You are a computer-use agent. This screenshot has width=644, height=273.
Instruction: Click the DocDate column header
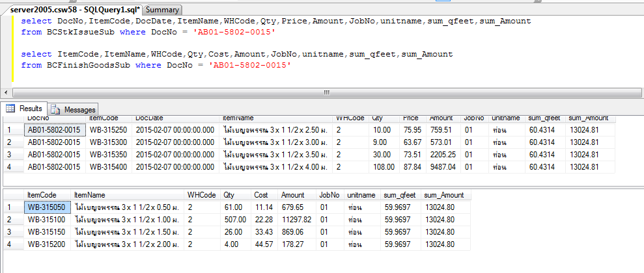[x=175, y=118]
